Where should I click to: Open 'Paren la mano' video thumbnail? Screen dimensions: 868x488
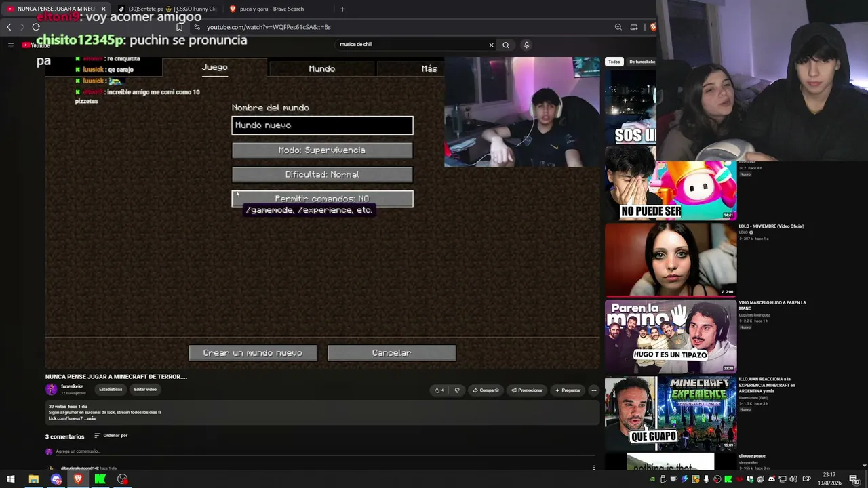click(x=671, y=337)
